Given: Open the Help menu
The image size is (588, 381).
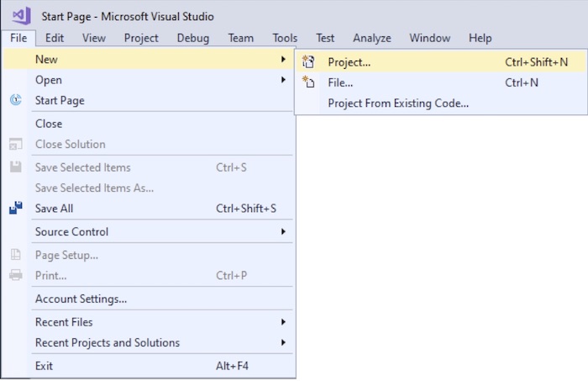Looking at the screenshot, I should 480,38.
